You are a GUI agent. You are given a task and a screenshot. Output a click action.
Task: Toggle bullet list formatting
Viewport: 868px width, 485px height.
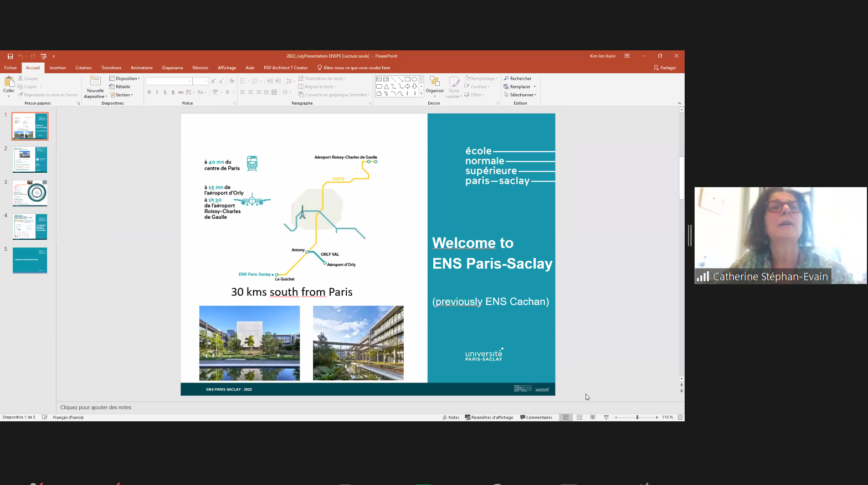[243, 81]
